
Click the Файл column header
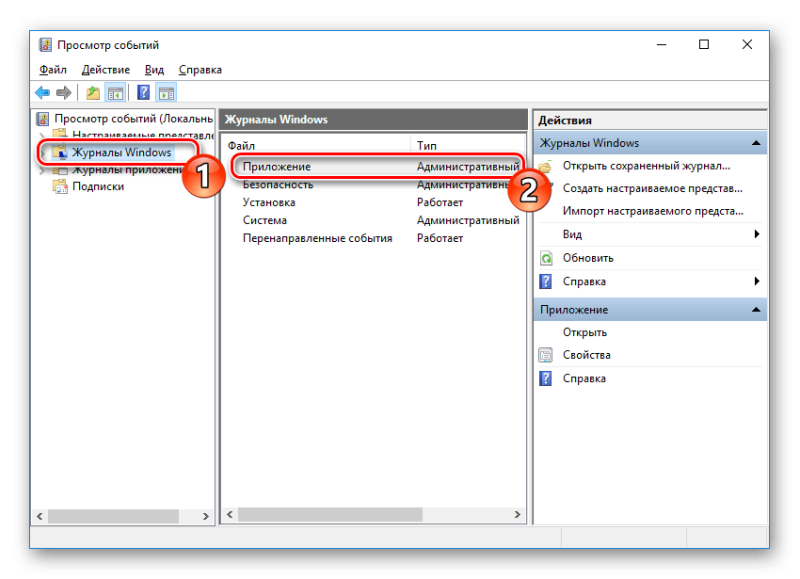click(x=317, y=146)
